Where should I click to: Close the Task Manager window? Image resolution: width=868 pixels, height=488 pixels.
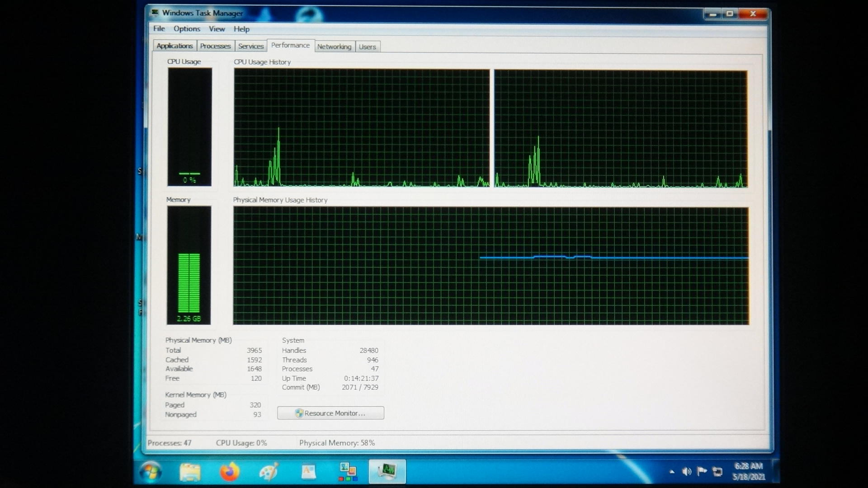[x=753, y=14]
